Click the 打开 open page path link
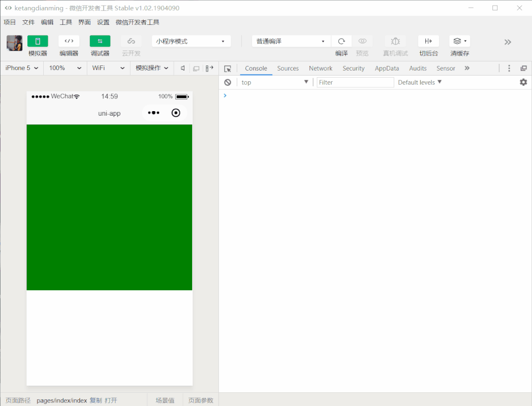This screenshot has width=532, height=406. point(111,400)
